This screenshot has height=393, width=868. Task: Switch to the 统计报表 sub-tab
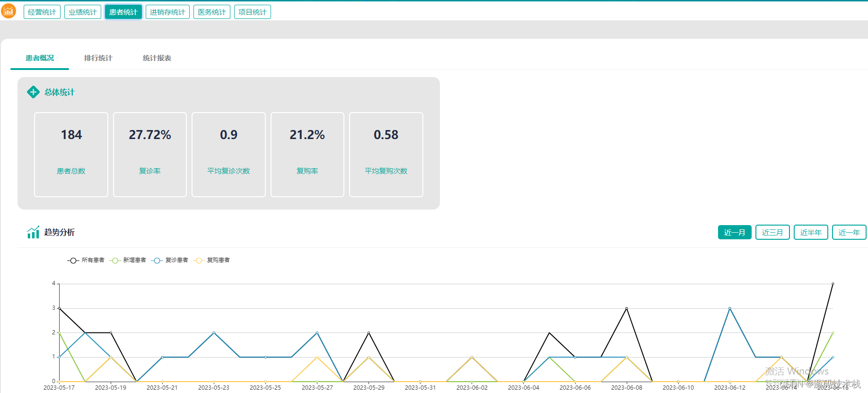click(157, 58)
